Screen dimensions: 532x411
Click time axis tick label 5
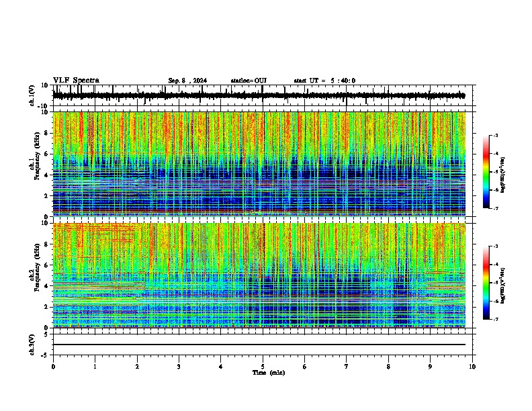263,367
